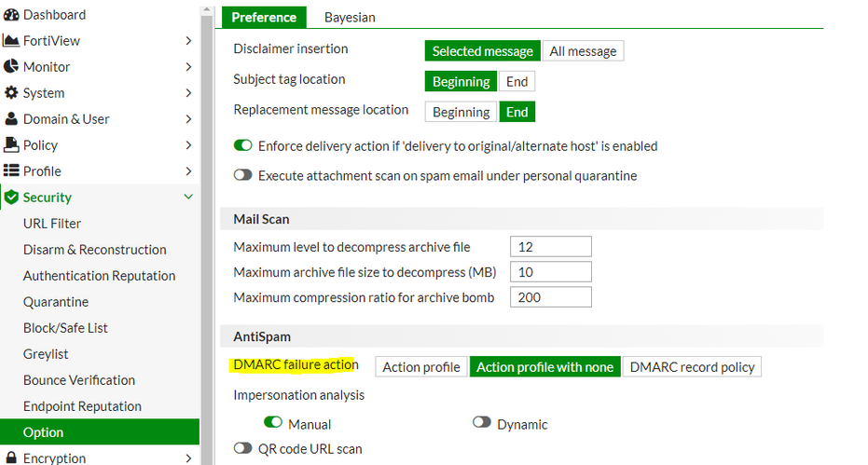This screenshot has height=465, width=868.
Task: Click the Monitor pie chart icon
Action: [x=11, y=67]
